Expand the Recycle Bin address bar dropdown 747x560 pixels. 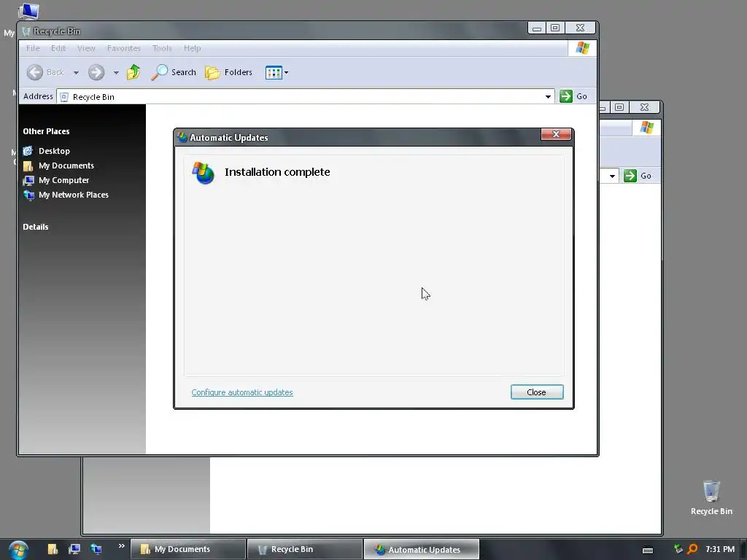tap(549, 97)
